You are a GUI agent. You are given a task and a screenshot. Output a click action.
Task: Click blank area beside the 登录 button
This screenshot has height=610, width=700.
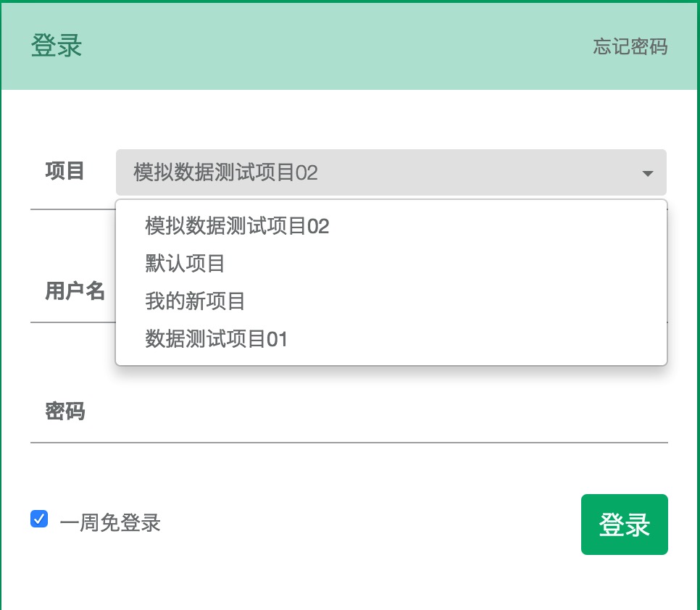click(370, 525)
